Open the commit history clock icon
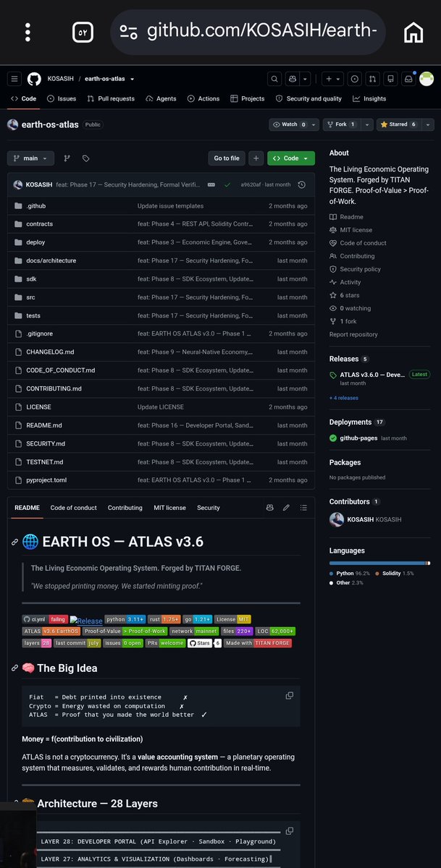 pos(301,184)
